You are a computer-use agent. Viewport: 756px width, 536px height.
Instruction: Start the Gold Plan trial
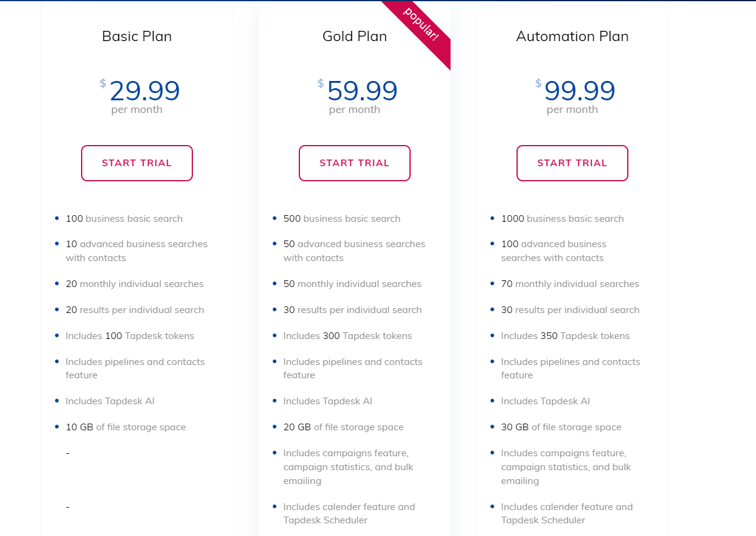354,163
